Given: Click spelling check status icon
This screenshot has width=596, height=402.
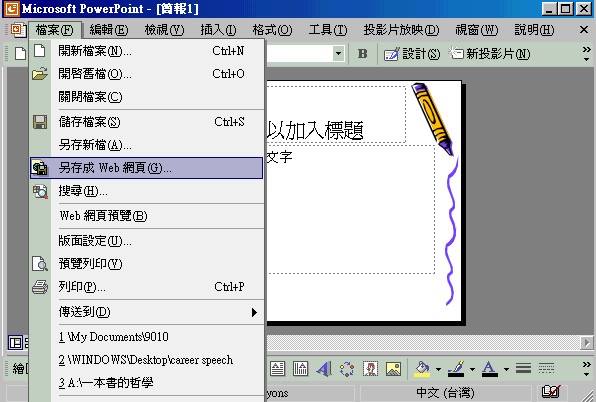Looking at the screenshot, I should tap(551, 391).
